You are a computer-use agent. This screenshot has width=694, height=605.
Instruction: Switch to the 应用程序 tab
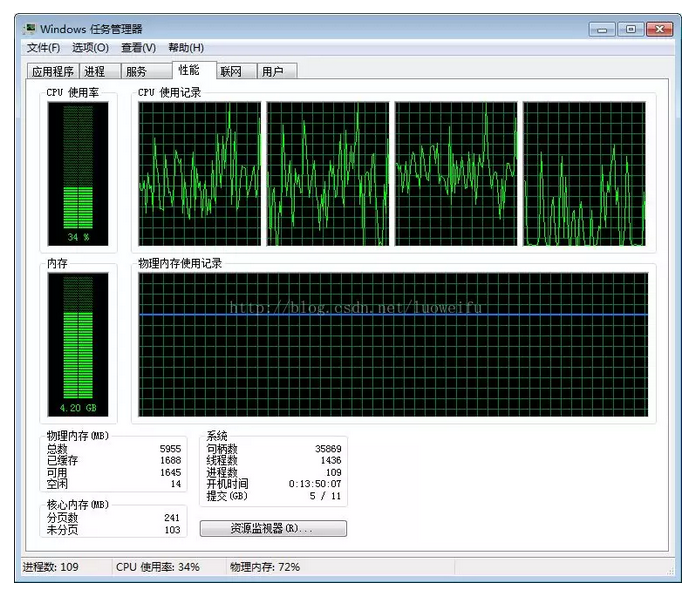point(53,71)
